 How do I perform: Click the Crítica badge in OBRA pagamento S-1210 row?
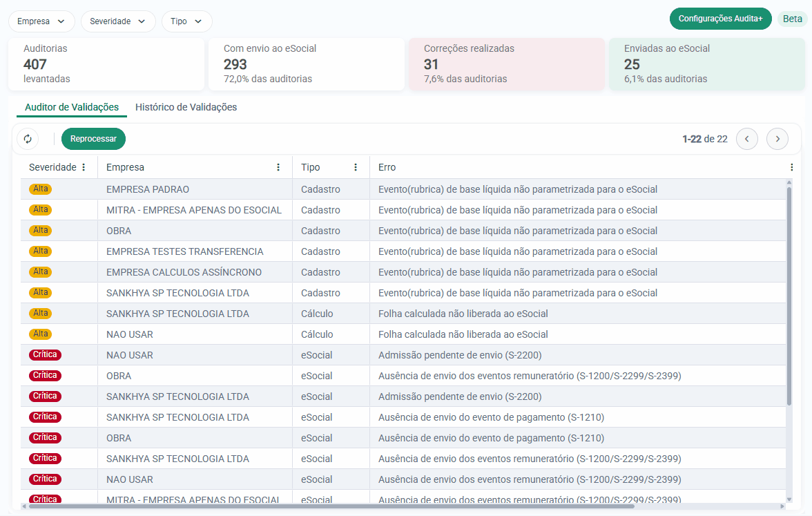click(x=45, y=438)
